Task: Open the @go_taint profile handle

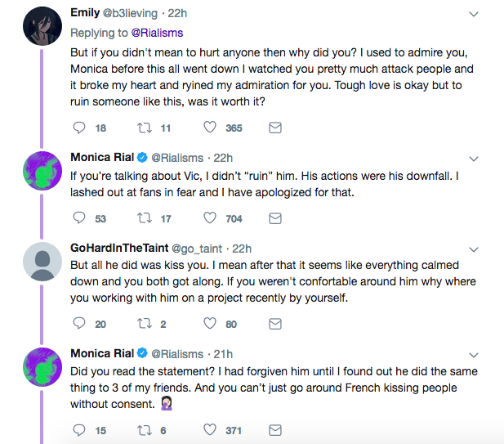Action: click(197, 249)
